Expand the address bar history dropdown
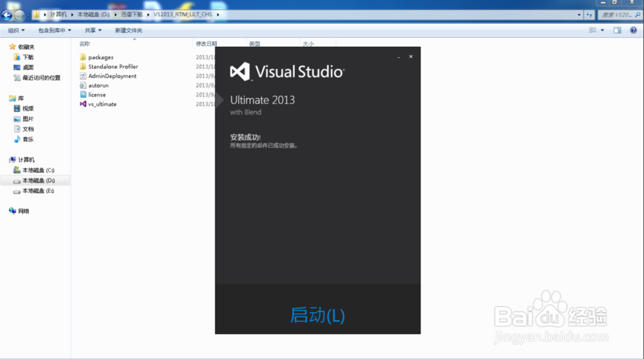Image resolution: width=644 pixels, height=359 pixels. pos(579,15)
